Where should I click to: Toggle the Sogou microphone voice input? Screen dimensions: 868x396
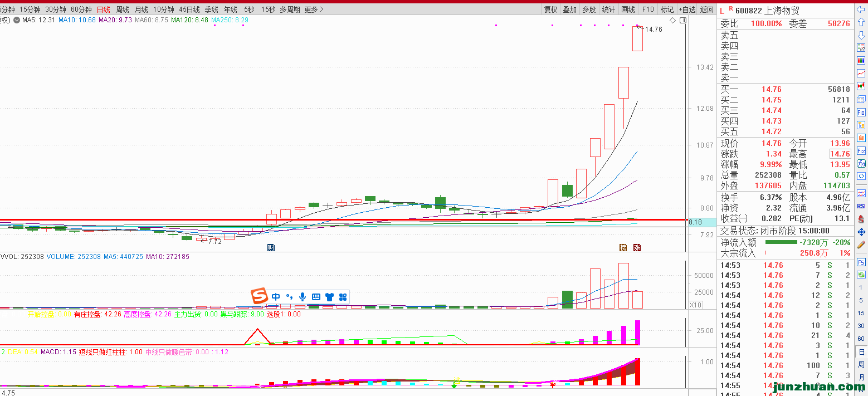(x=303, y=297)
